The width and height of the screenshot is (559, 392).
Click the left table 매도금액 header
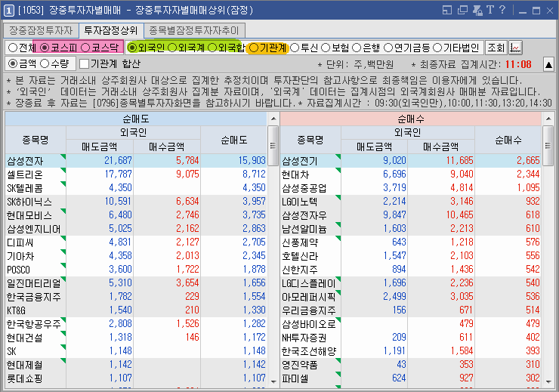(100, 147)
